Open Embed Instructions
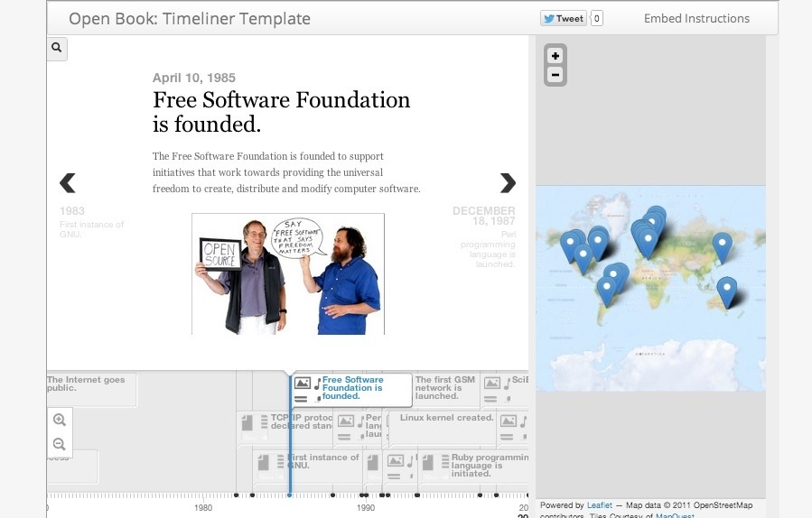The height and width of the screenshot is (518, 812). 696,19
